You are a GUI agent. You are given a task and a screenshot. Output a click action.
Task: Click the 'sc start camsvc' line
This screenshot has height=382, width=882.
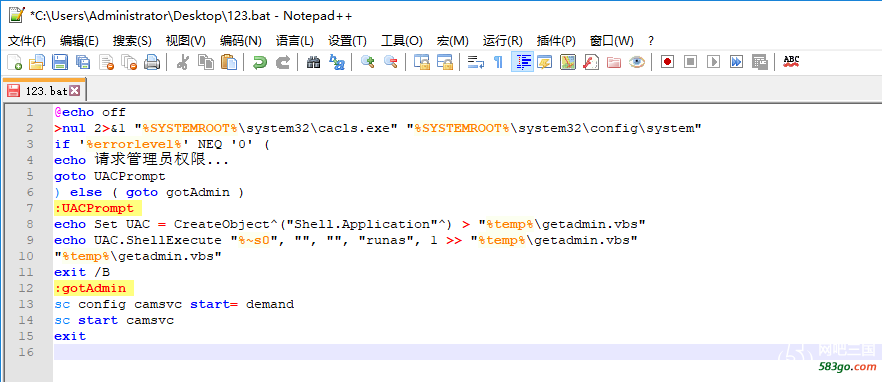click(114, 321)
